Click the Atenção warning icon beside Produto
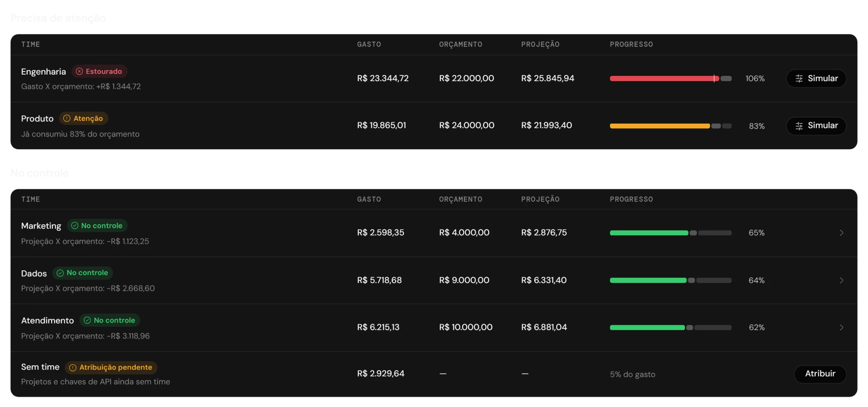The width and height of the screenshot is (868, 407). click(x=67, y=118)
